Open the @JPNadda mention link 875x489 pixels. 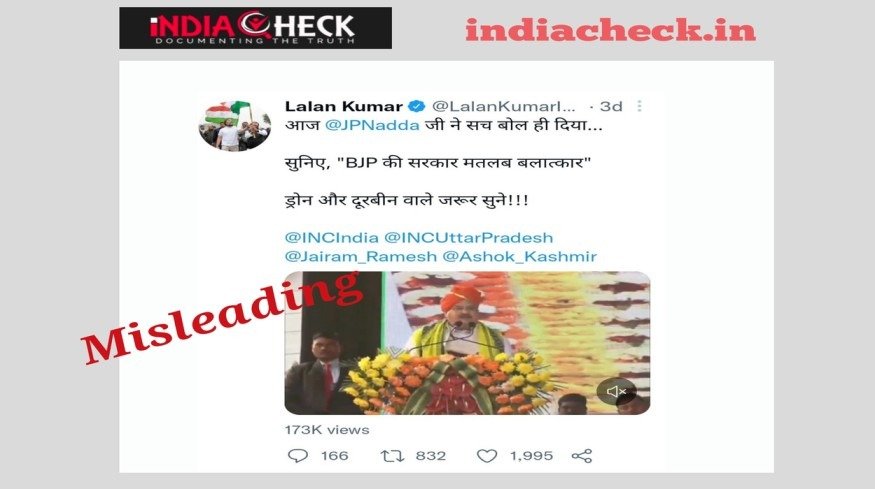click(x=372, y=125)
